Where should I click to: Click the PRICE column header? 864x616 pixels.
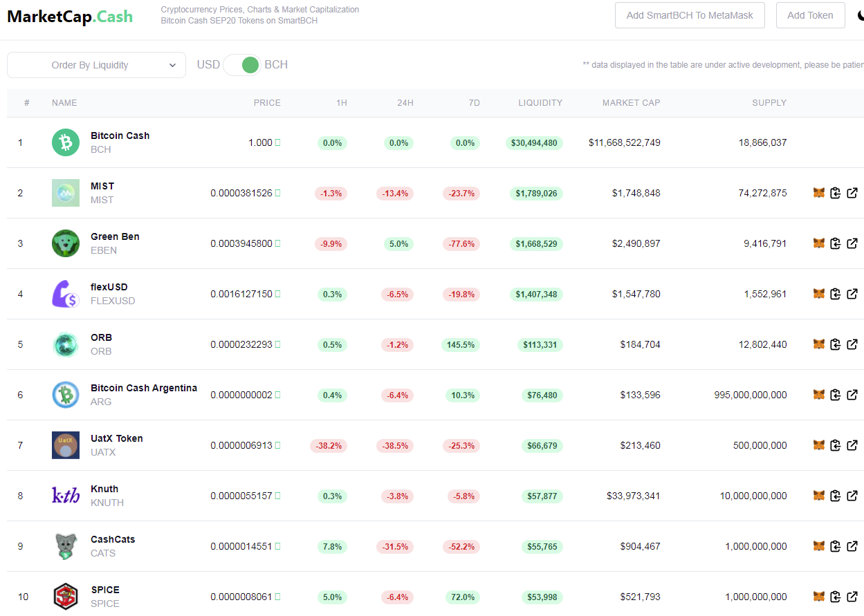click(x=267, y=103)
